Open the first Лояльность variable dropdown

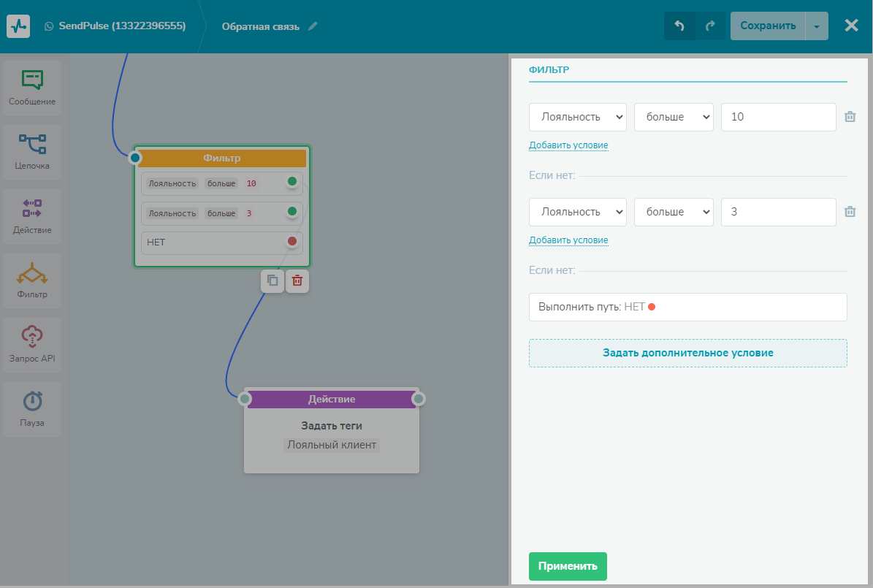577,117
